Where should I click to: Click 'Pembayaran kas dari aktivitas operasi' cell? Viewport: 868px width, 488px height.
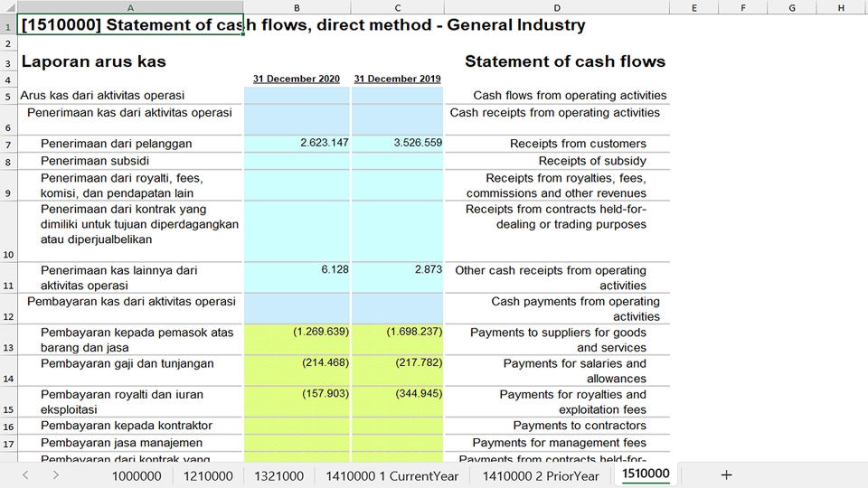point(130,308)
